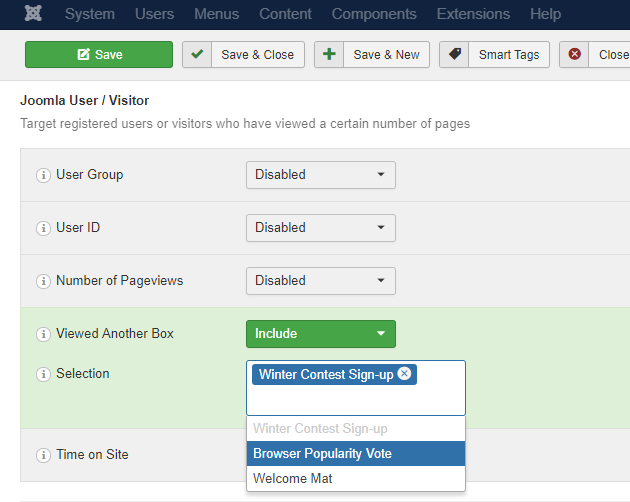Open the Viewed Another Box Include dropdown
The width and height of the screenshot is (630, 502).
321,334
